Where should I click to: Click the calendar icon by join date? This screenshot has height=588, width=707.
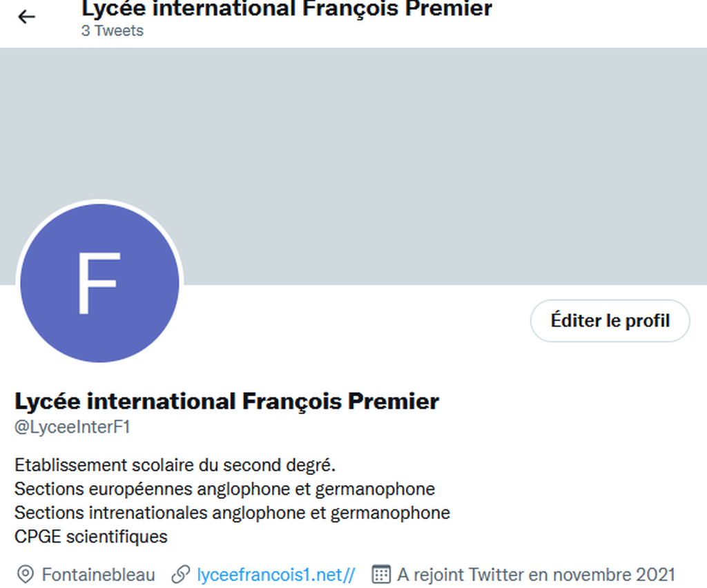point(381,574)
